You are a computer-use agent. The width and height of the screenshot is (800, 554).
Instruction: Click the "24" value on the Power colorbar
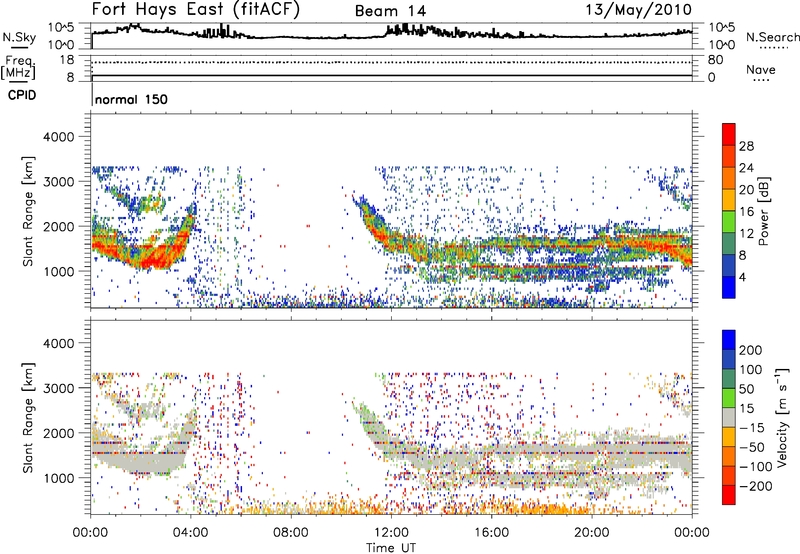tap(746, 168)
